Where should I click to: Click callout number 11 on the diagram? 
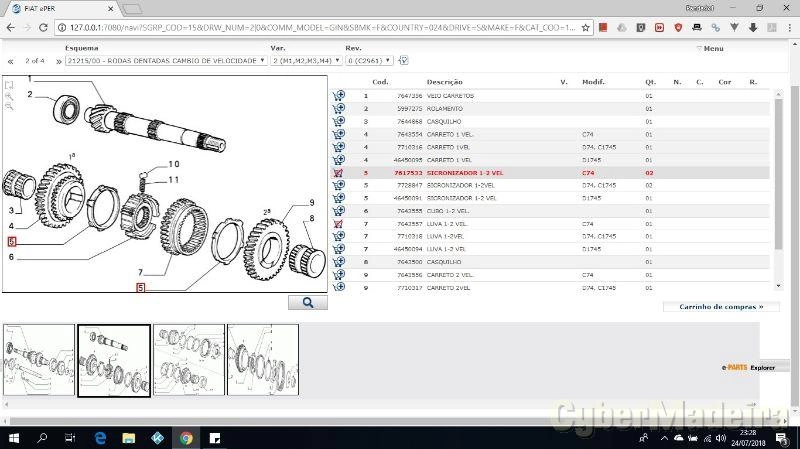tap(173, 180)
